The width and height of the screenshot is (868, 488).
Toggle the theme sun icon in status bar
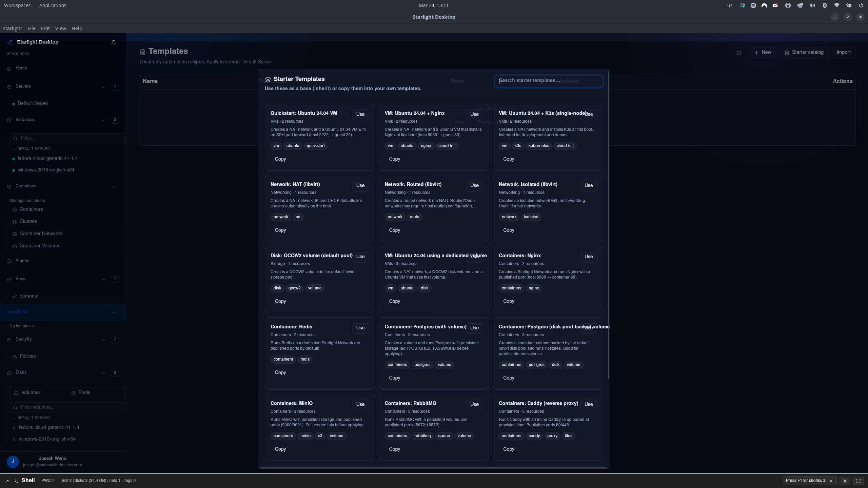tap(845, 481)
